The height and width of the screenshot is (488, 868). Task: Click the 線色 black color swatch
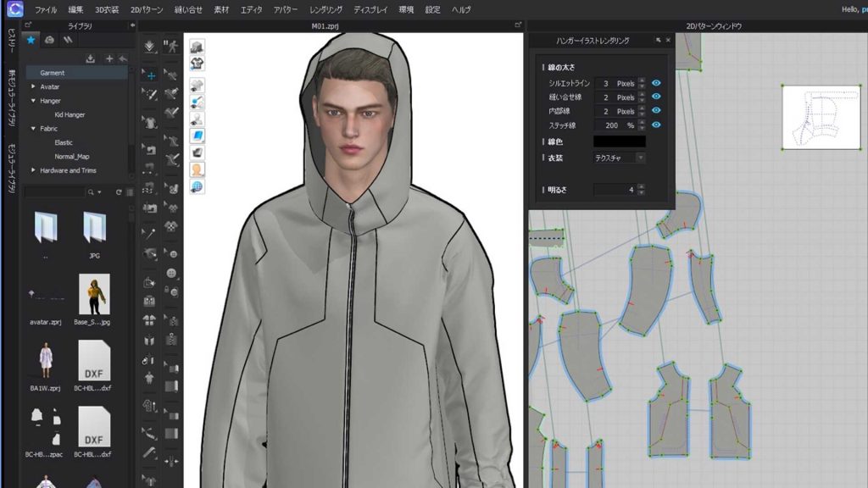619,141
